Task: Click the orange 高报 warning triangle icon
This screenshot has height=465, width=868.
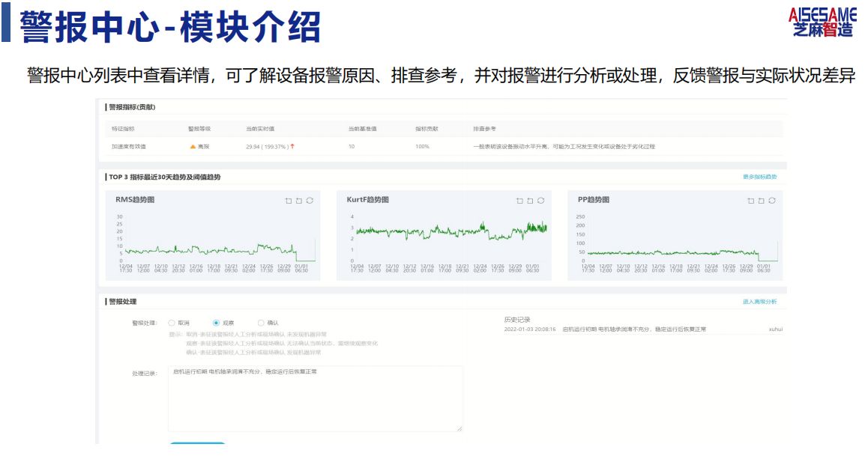Action: [x=193, y=147]
